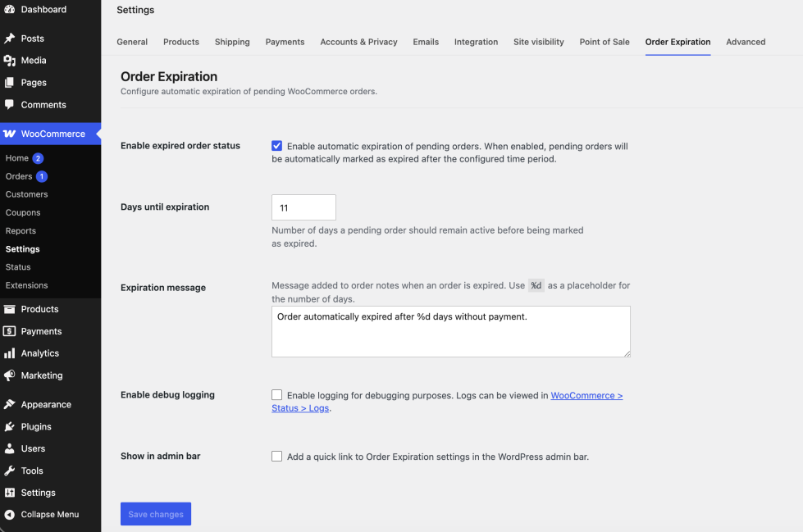803x532 pixels.
Task: Uncheck Enable expired order status checkbox
Action: (276, 146)
